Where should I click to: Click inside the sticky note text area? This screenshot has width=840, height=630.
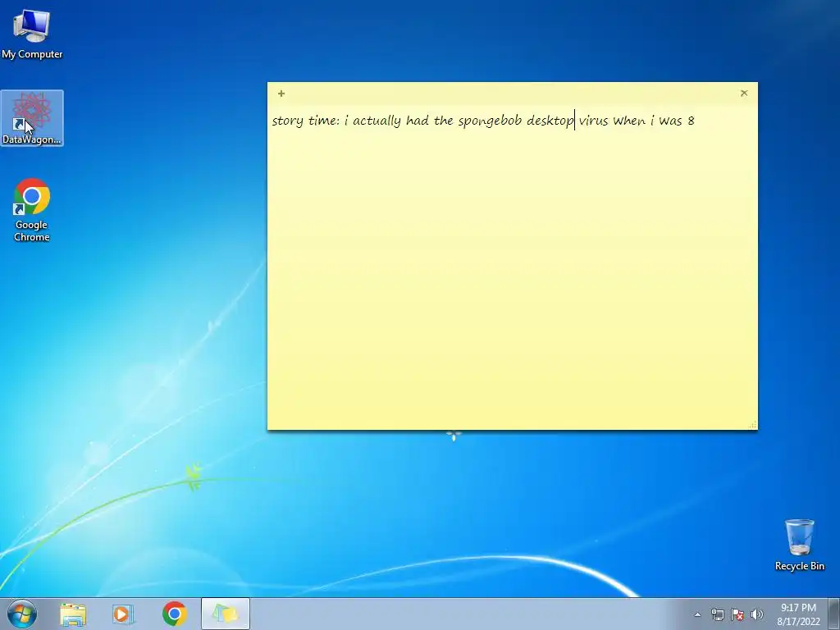(x=512, y=268)
